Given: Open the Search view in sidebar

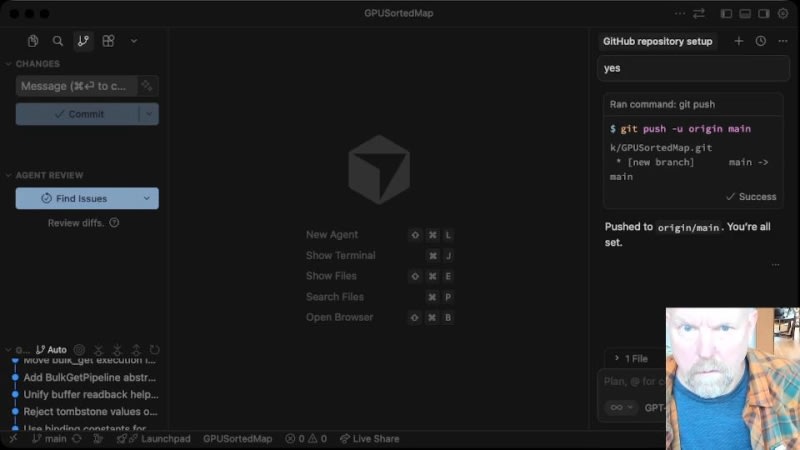Looking at the screenshot, I should tap(58, 41).
